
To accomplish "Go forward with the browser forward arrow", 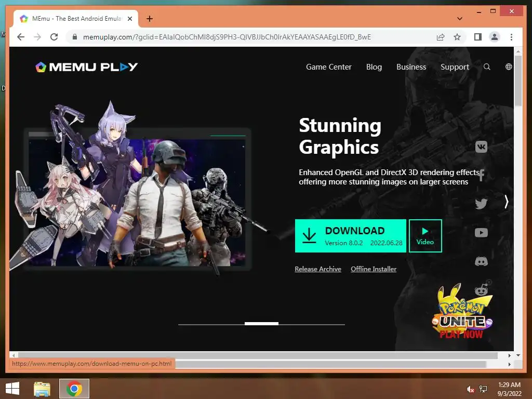I will coord(37,37).
